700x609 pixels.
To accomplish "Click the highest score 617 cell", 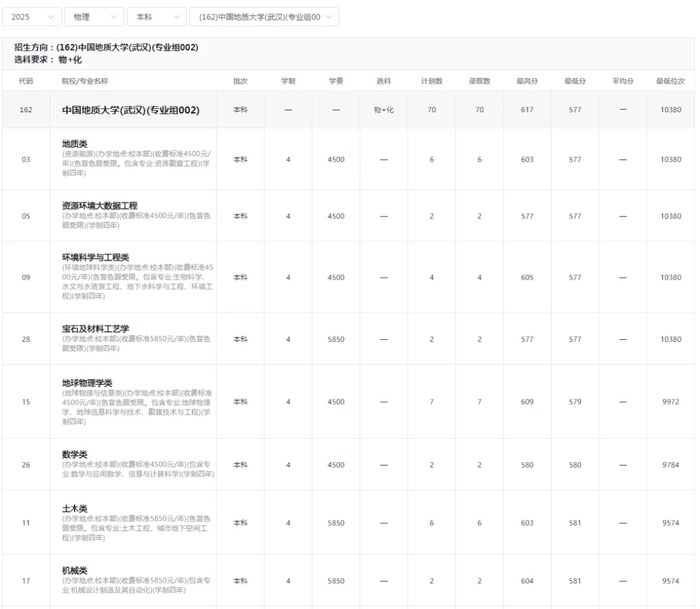I will (x=527, y=110).
